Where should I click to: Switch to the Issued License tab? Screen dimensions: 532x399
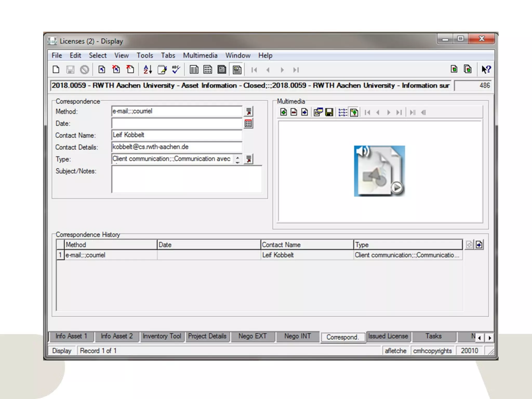(x=388, y=336)
